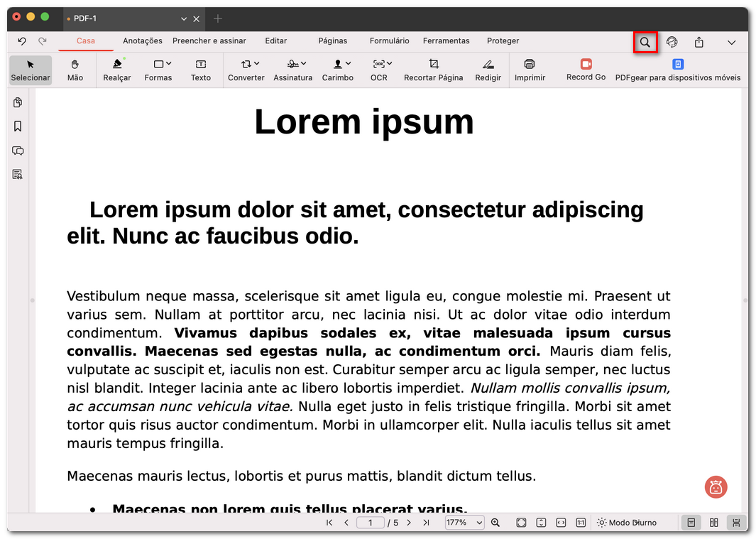Open the Ferramentas tab

point(447,40)
